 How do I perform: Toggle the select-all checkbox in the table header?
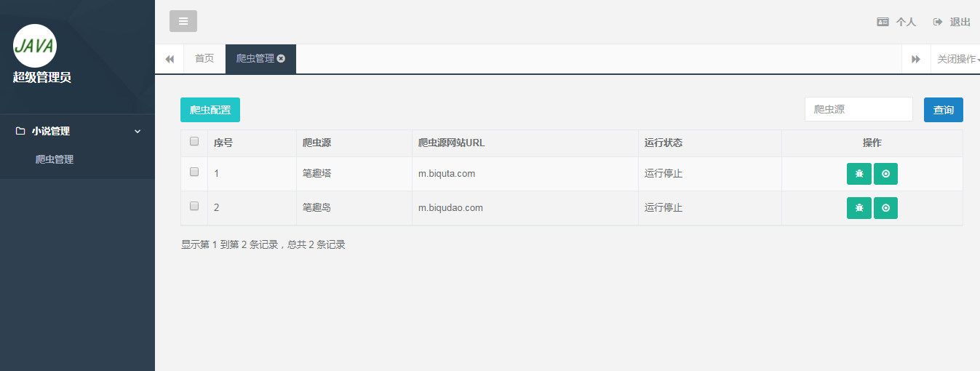tap(194, 142)
